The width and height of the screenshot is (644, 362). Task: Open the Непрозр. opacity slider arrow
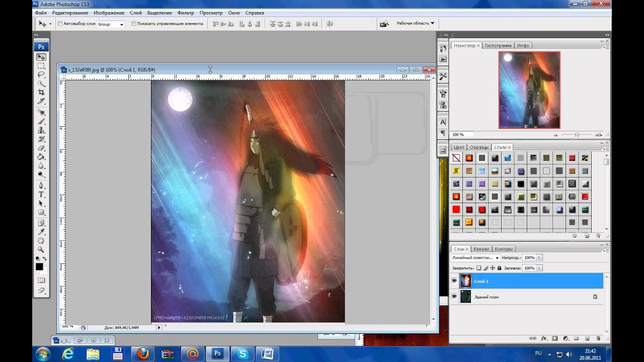pos(539,257)
